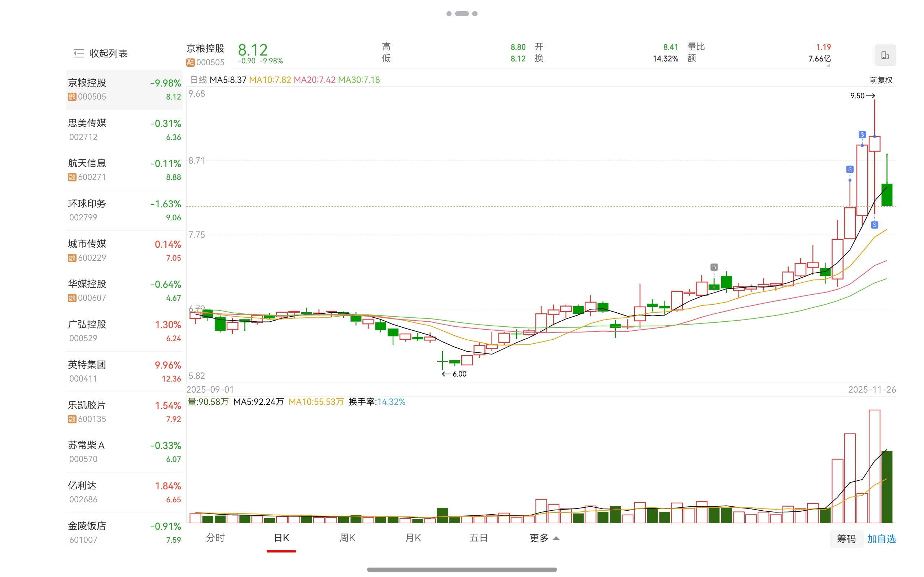Click the bottom home indicator bar

[462, 569]
